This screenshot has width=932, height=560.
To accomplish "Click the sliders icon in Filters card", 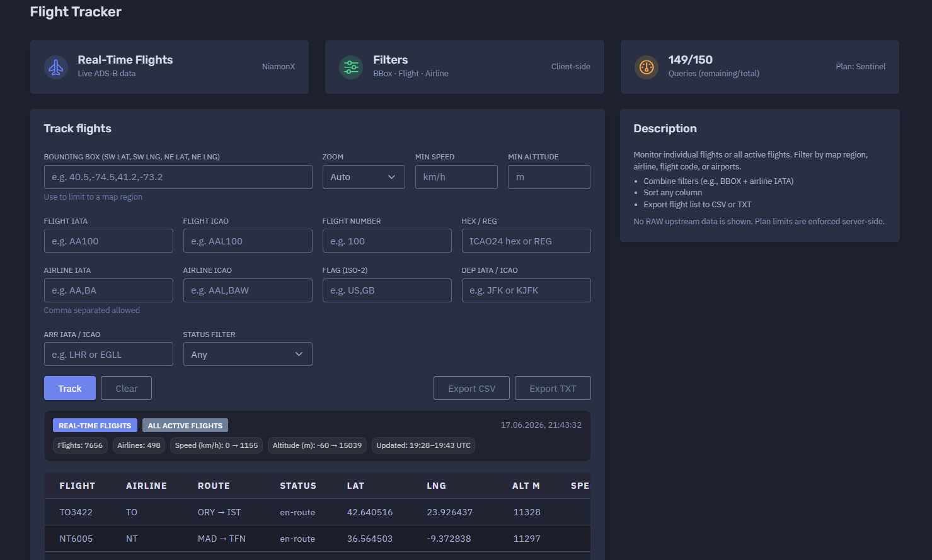I will [351, 67].
